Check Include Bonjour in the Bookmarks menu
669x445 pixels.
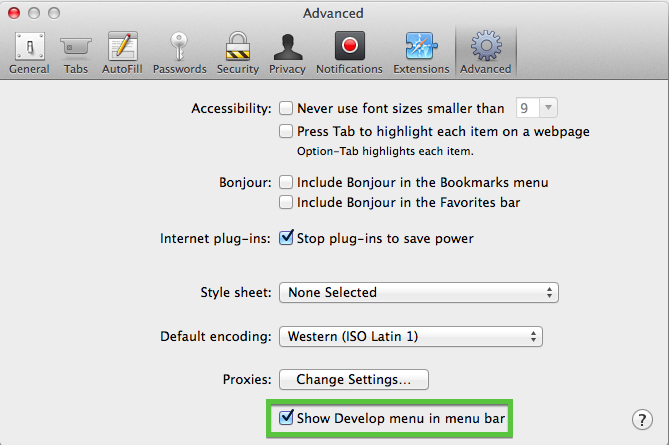pyautogui.click(x=286, y=182)
